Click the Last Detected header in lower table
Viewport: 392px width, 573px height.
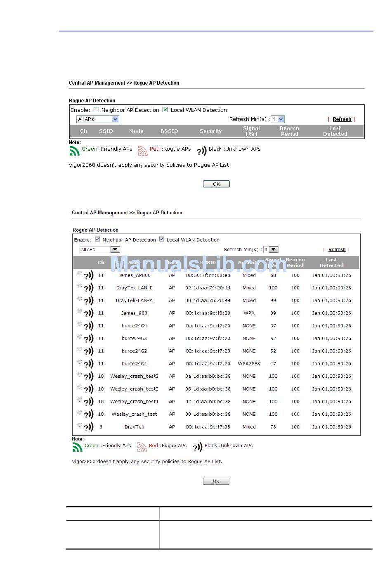pyautogui.click(x=332, y=263)
